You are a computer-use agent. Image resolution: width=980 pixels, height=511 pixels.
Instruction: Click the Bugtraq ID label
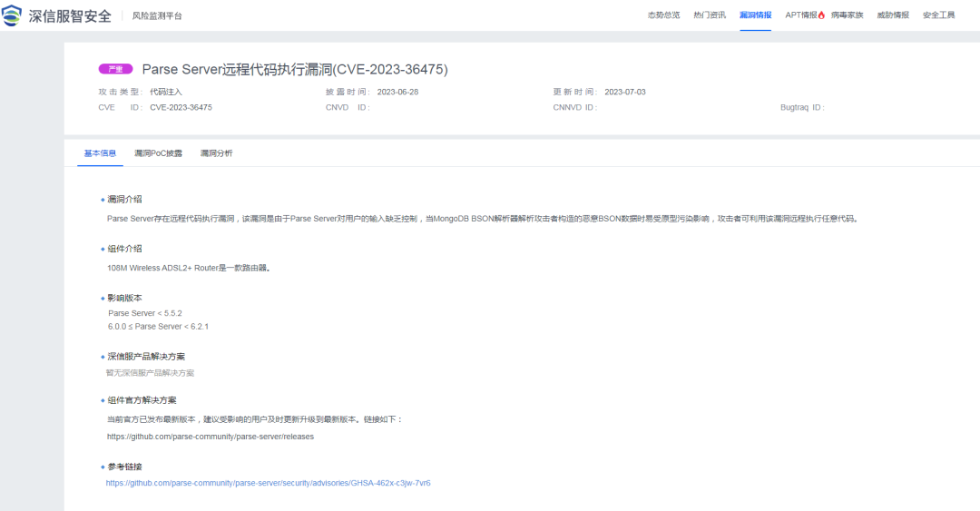coord(802,108)
